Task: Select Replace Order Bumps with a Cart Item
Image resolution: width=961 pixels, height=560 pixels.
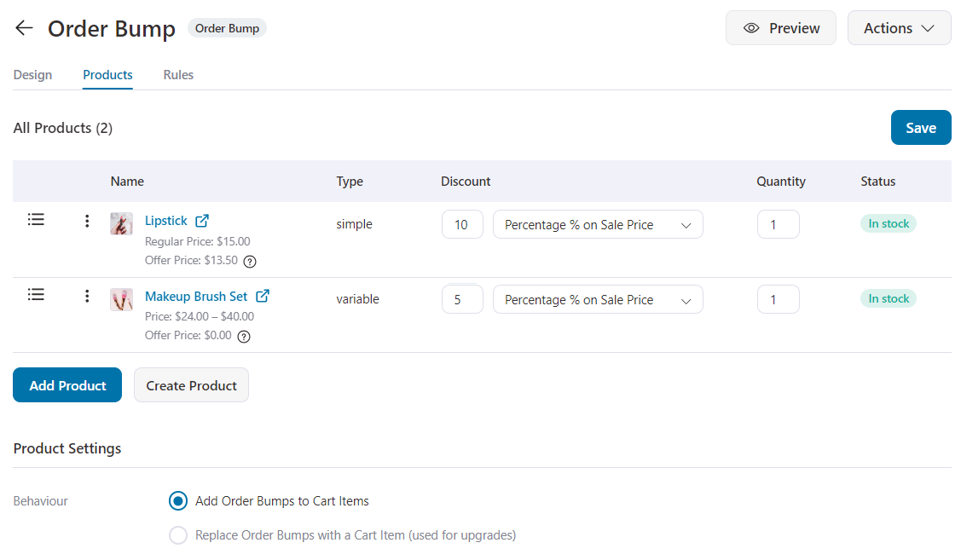Action: point(178,534)
